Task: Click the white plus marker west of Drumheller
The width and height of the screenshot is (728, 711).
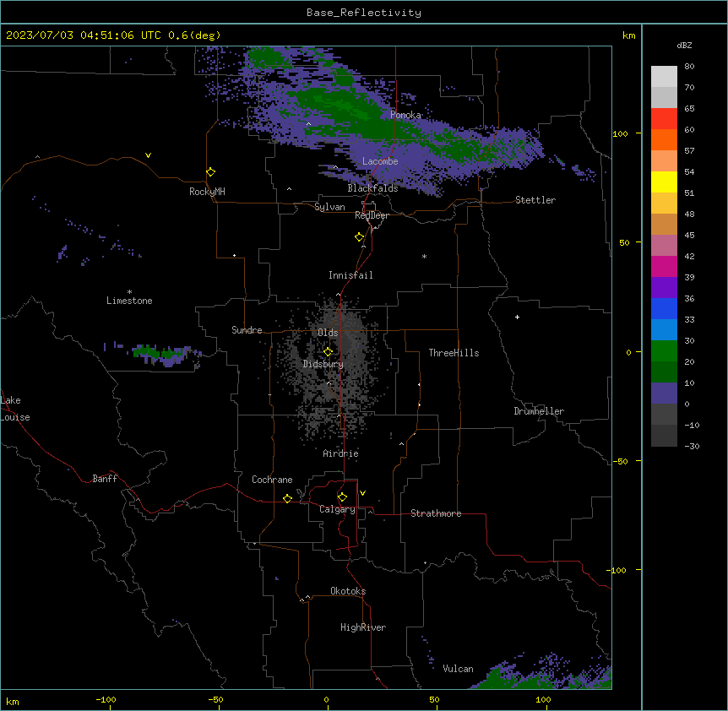Action: (517, 317)
